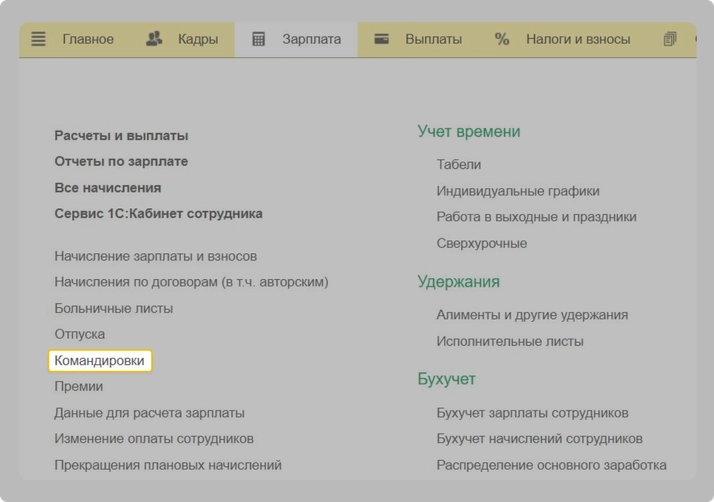Open Начисления по договорам (в т.ч. авторским)
Viewport: 714px width, 502px height.
click(191, 282)
